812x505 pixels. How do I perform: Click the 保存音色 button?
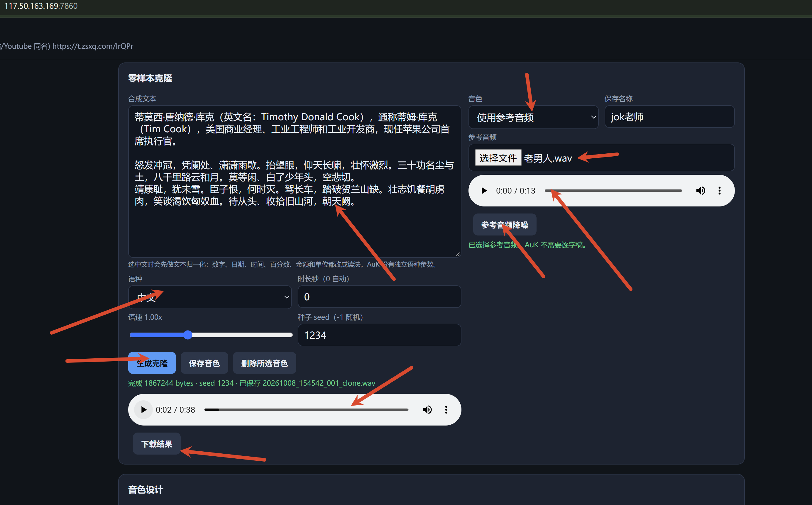(x=204, y=363)
